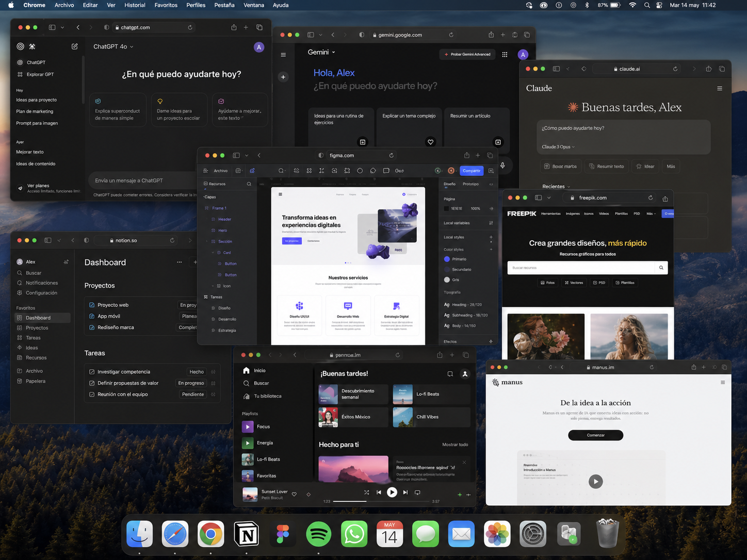Start a new chat with ChatGPT's compose icon
The image size is (747, 560).
coord(74,46)
